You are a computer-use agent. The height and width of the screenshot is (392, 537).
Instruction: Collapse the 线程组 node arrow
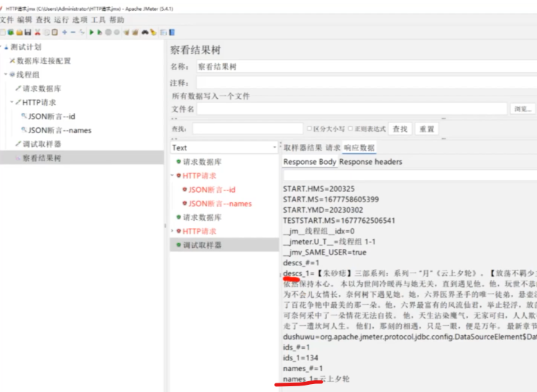point(6,74)
